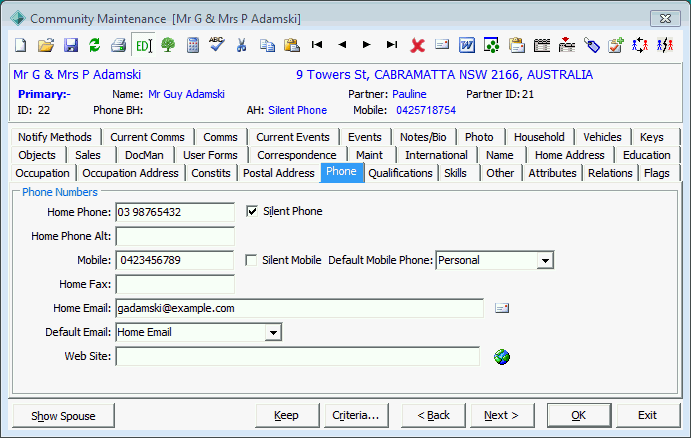Click the Home Phone input field

click(175, 212)
